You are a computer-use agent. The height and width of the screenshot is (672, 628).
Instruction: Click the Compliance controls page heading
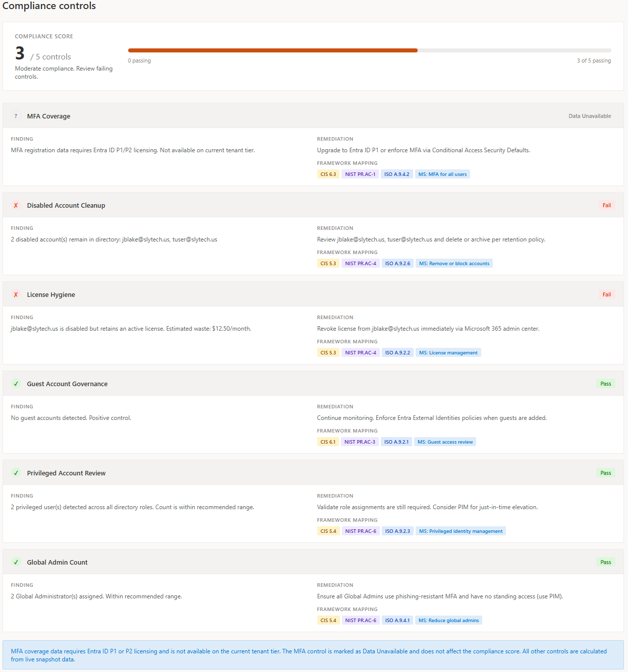(49, 6)
